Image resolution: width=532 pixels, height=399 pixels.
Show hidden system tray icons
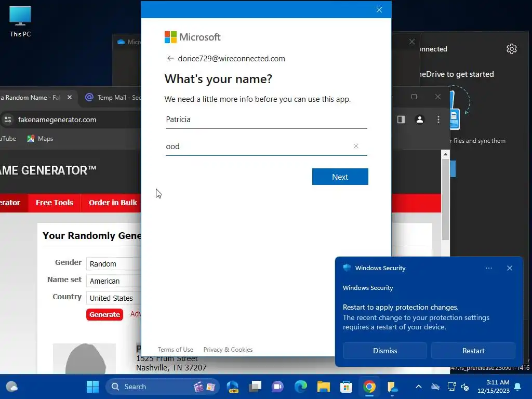click(x=419, y=387)
